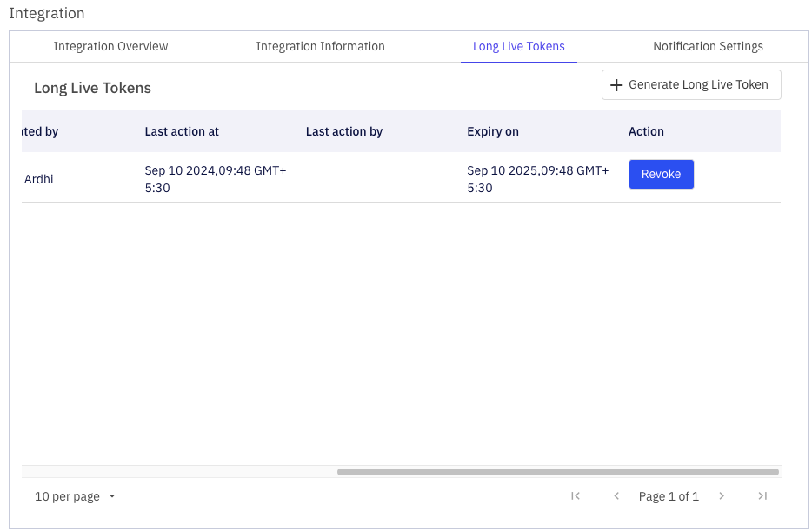The width and height of the screenshot is (812, 532).
Task: Switch to Integration Overview tab
Action: (110, 46)
